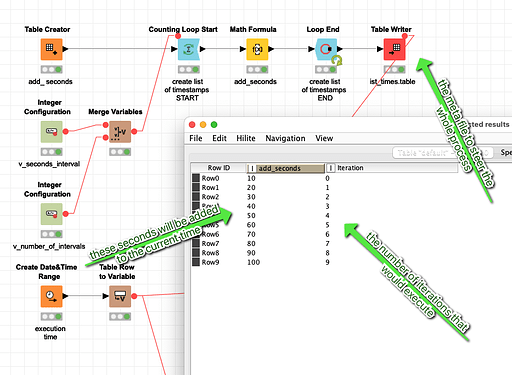Open the Hilite menu
Viewport: 512px width, 375px height.
pyautogui.click(x=246, y=138)
